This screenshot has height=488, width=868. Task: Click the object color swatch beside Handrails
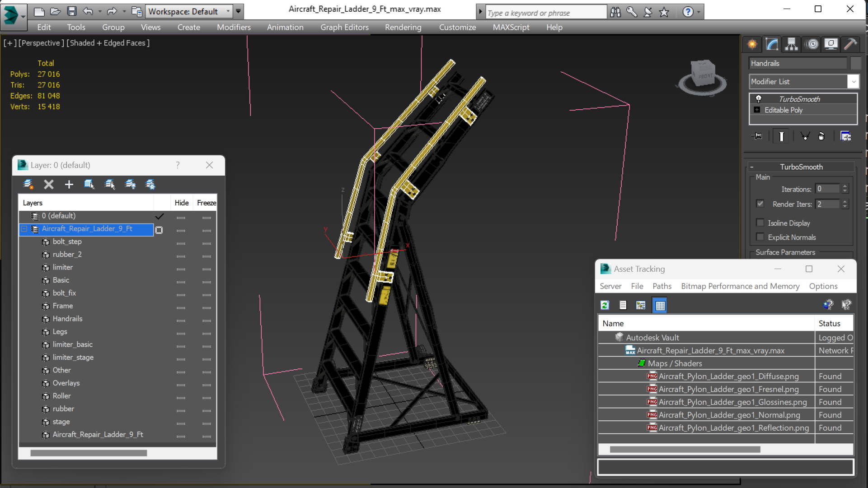tap(855, 63)
